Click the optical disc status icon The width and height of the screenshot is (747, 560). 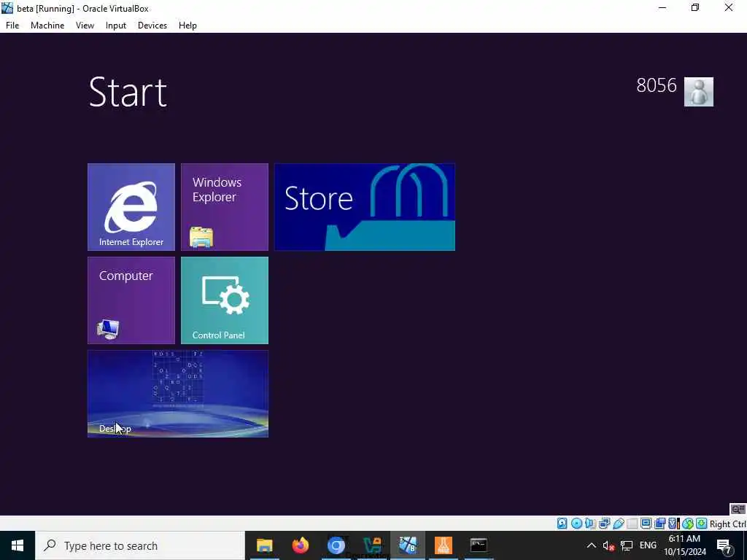(x=576, y=524)
